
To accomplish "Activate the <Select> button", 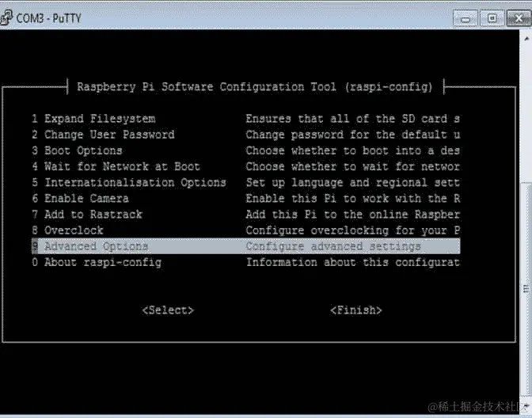I will click(x=168, y=310).
